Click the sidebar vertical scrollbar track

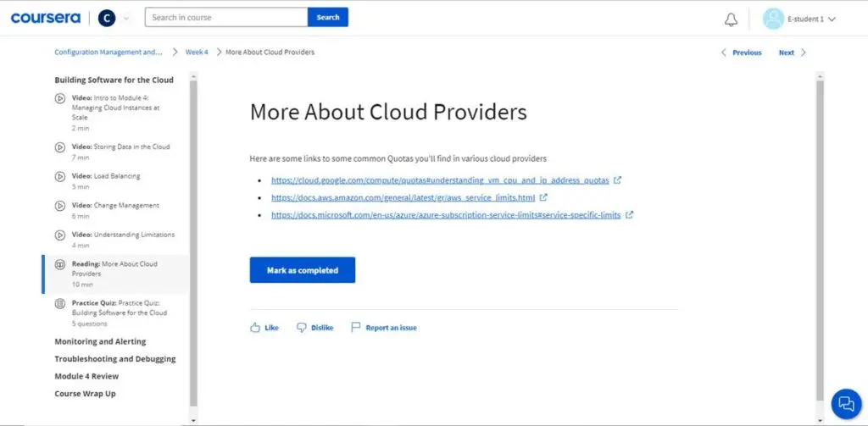click(x=193, y=243)
